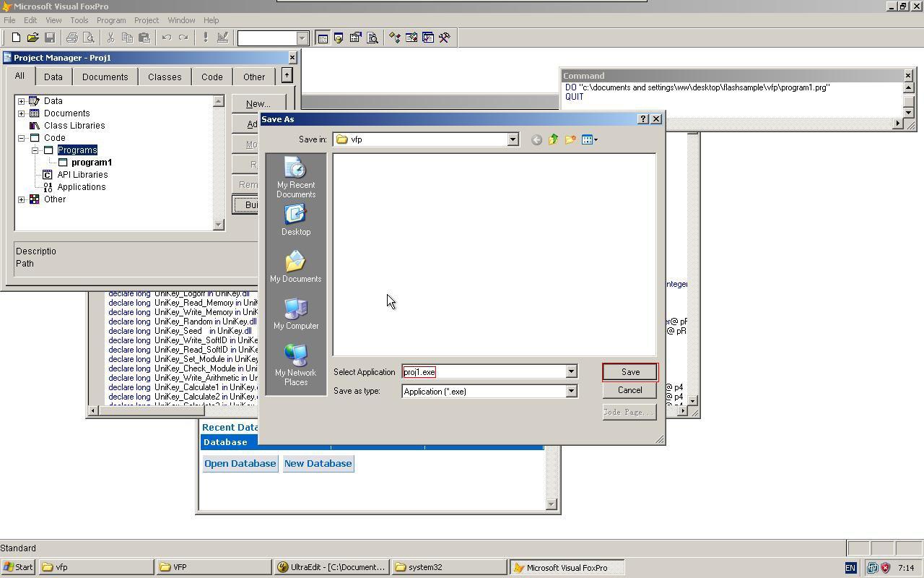Open the Data Session window icon
This screenshot has height=578, width=924.
[338, 38]
